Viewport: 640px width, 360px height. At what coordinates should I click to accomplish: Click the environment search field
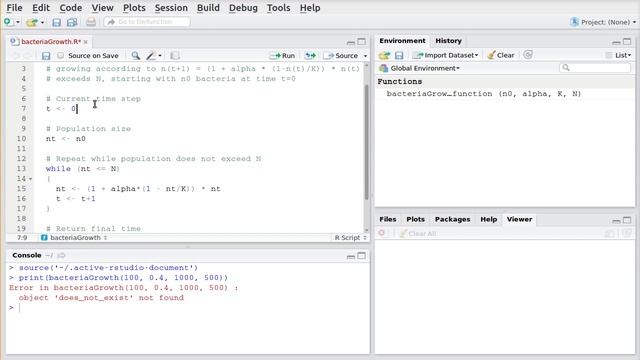tap(595, 68)
